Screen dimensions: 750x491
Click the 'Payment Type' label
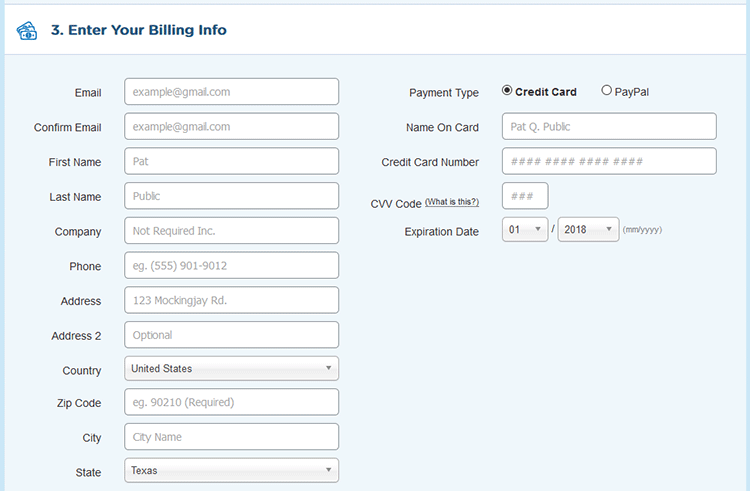click(444, 93)
